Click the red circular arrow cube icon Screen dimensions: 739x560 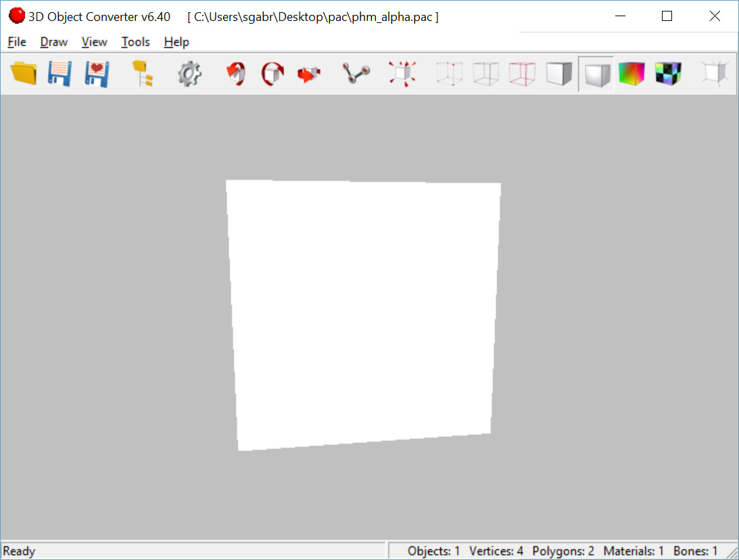[x=273, y=73]
